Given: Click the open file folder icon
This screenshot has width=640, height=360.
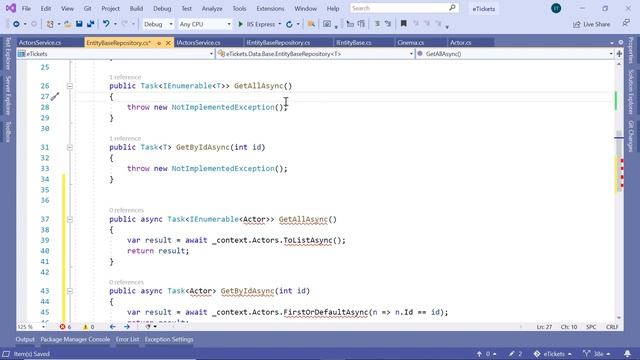Looking at the screenshot, I should point(68,24).
